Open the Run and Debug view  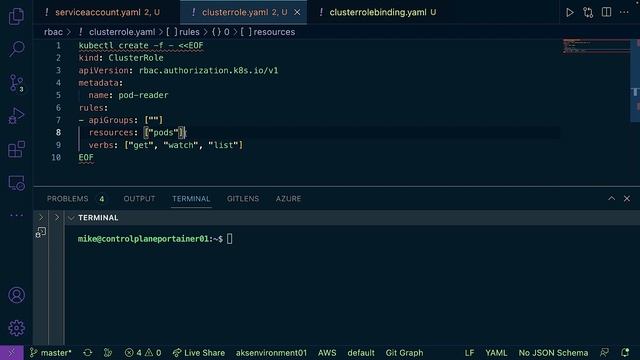coord(16,116)
